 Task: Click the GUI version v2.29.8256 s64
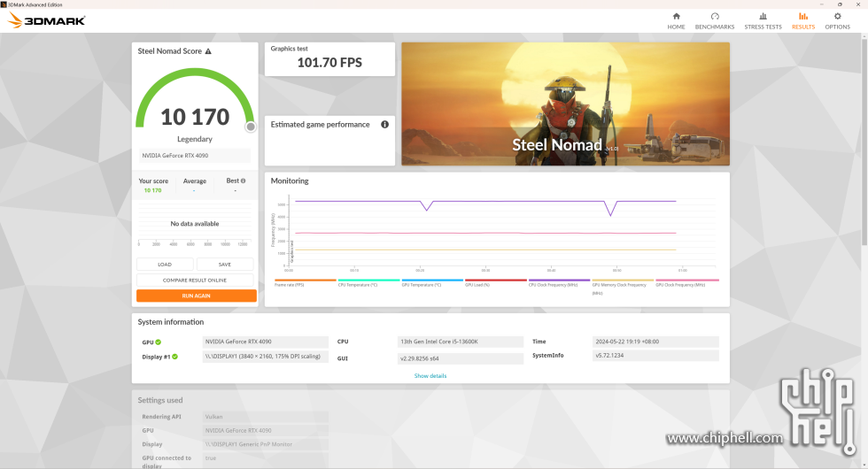(x=461, y=358)
